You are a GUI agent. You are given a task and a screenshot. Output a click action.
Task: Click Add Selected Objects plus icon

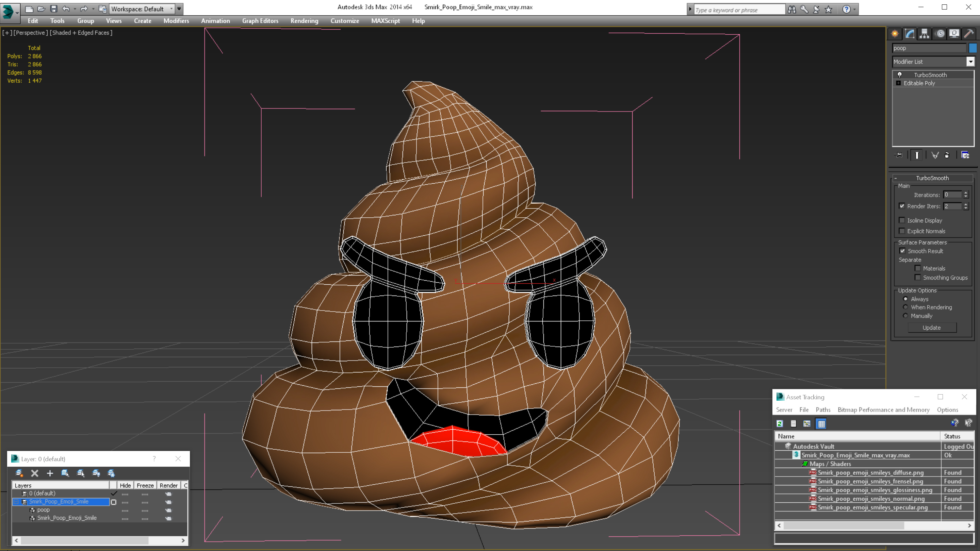50,473
